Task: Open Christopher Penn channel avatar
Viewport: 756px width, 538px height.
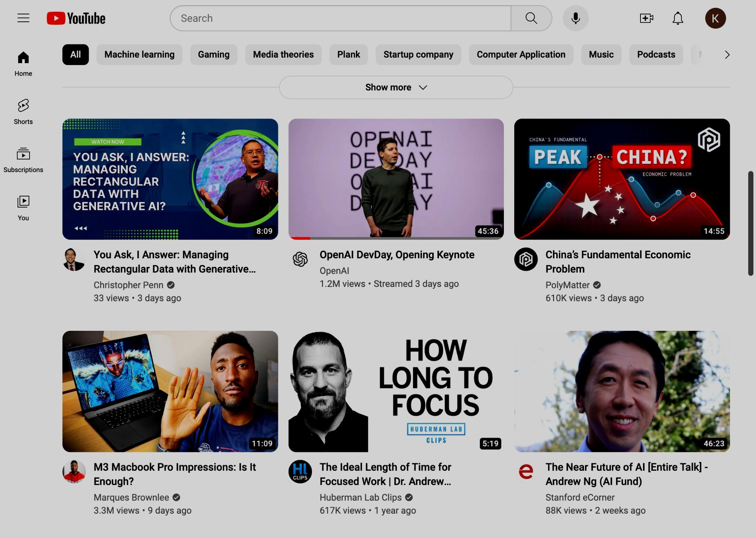Action: click(x=74, y=259)
